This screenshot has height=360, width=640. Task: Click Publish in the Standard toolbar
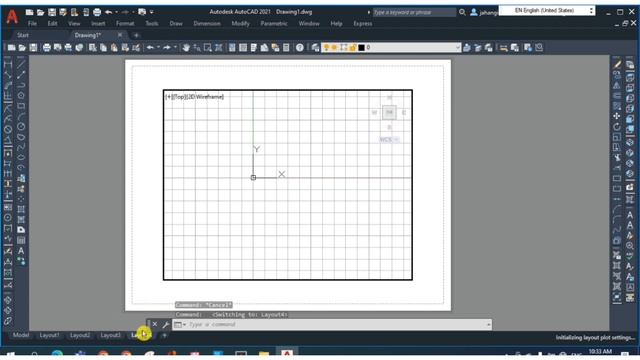(x=68, y=48)
